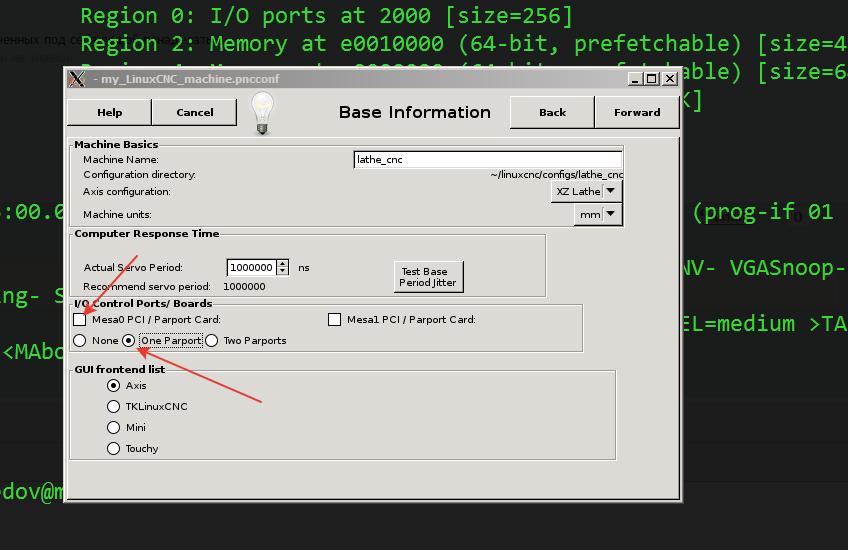848x550 pixels.
Task: Minimize the pncconf window
Action: [x=635, y=79]
